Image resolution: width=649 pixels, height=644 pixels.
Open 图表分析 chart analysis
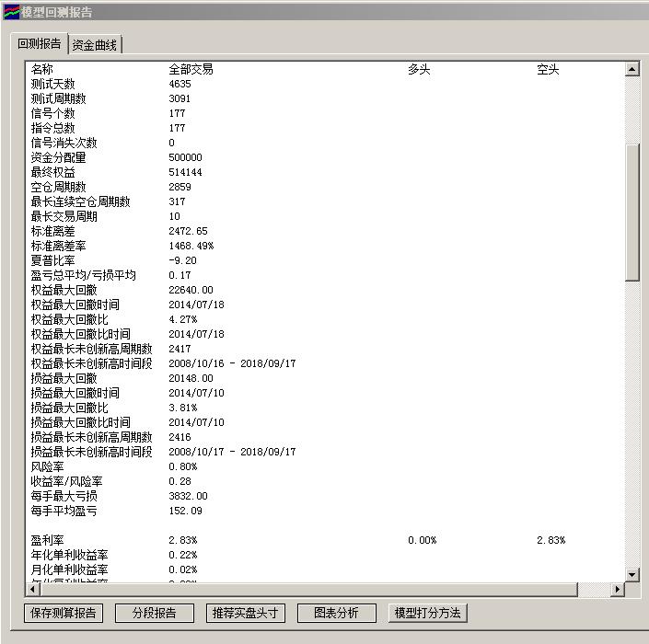(336, 613)
